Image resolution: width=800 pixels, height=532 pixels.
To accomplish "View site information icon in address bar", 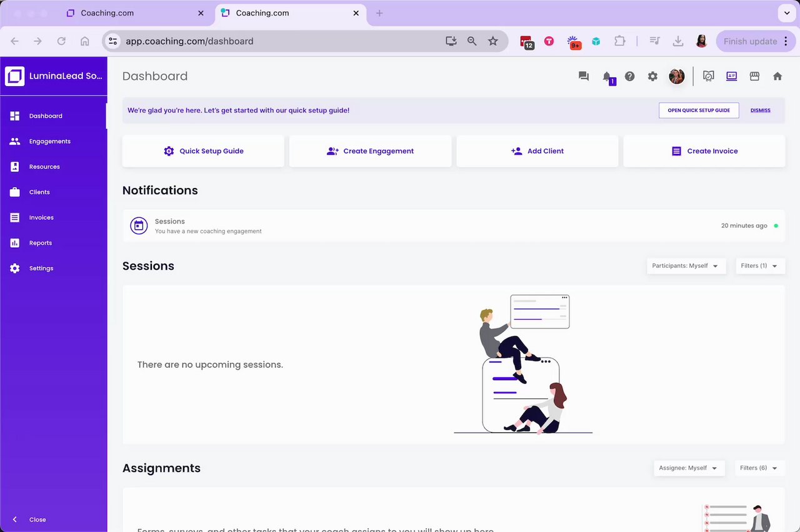I will (112, 41).
